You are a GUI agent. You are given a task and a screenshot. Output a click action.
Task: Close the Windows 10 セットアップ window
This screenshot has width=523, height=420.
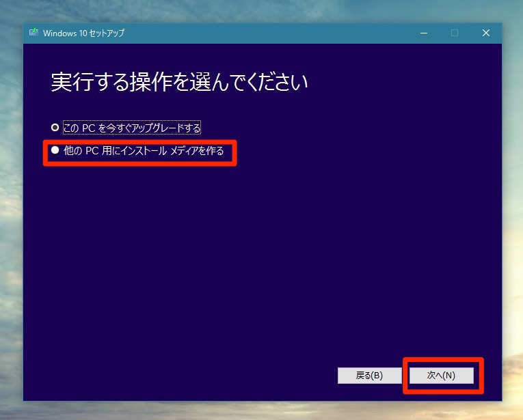486,33
